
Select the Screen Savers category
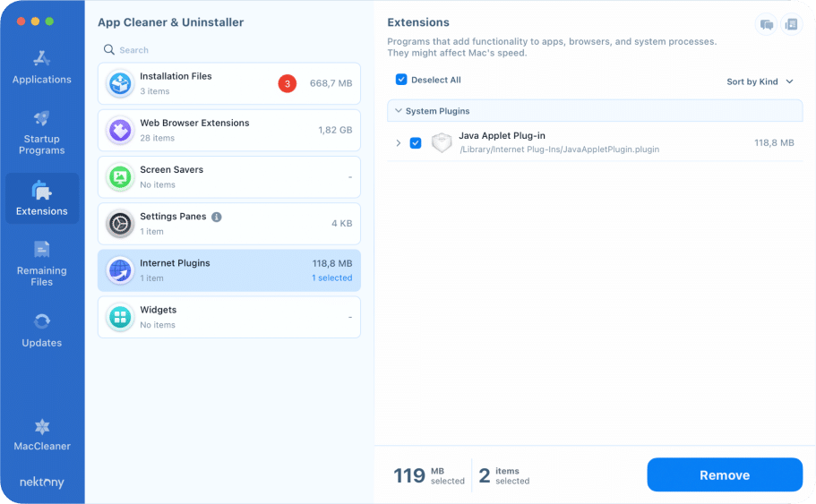[229, 177]
